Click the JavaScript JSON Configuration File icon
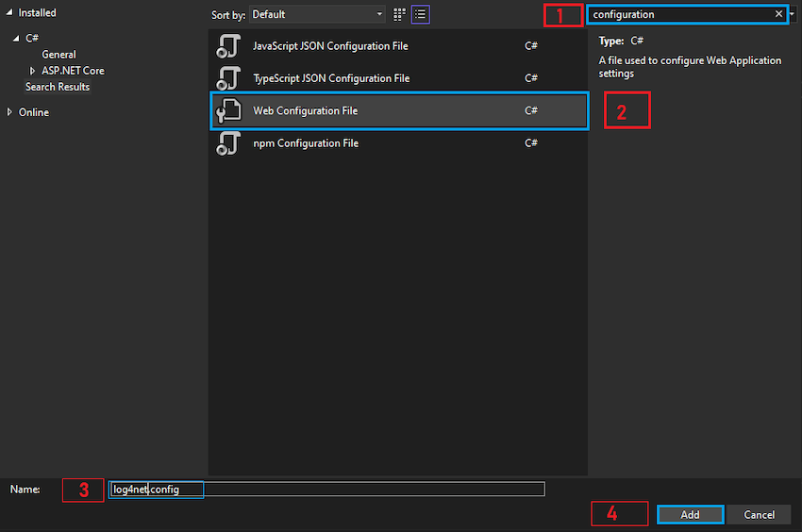This screenshot has width=802, height=532. (228, 46)
